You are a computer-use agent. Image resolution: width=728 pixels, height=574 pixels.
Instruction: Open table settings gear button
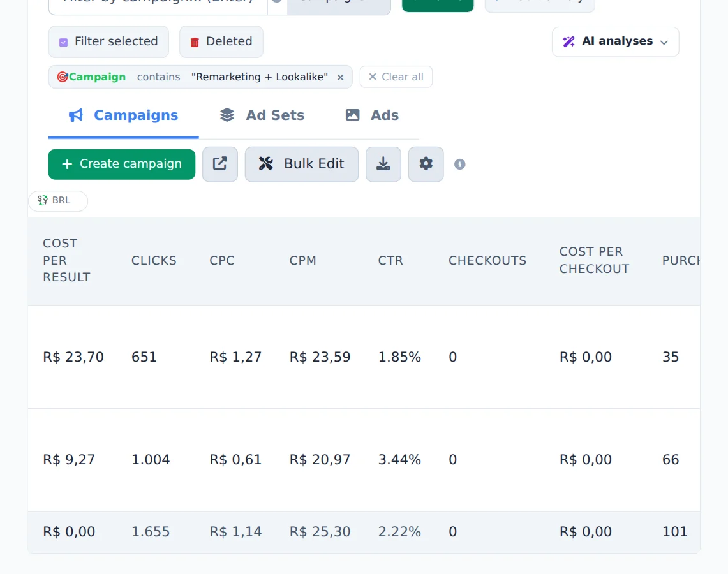(x=426, y=165)
